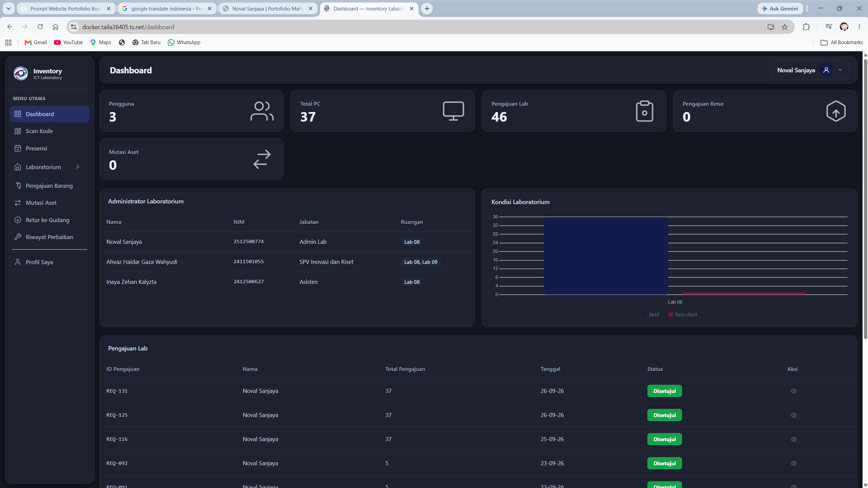Click the Mutasi Aset arrows icon in sidebar
Image resolution: width=868 pixels, height=488 pixels.
[18, 203]
